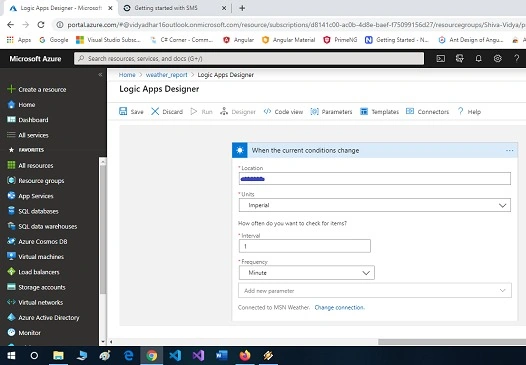Click the Change connection link
Screen dimensions: 526x365
point(339,307)
